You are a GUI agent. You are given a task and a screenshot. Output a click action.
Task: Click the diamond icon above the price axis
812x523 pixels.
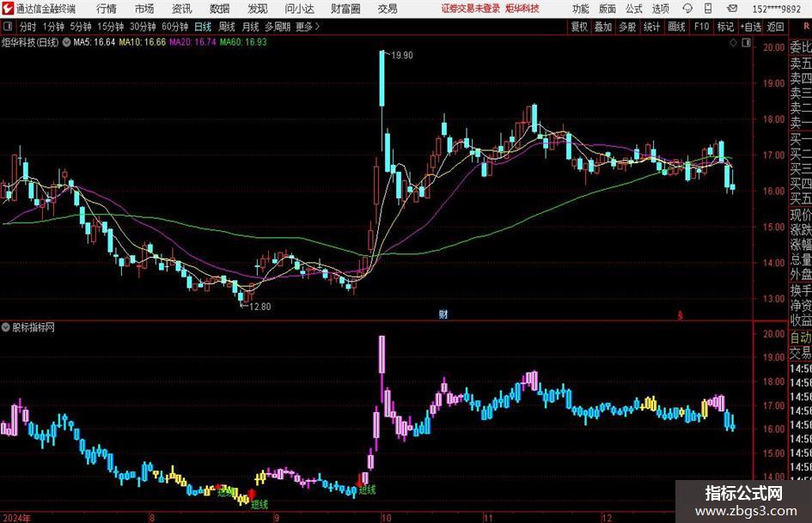[x=733, y=42]
